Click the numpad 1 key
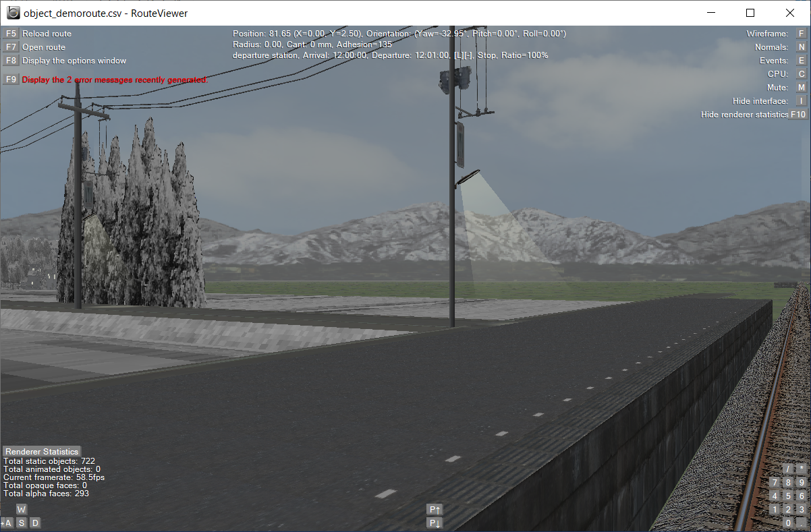 775,509
